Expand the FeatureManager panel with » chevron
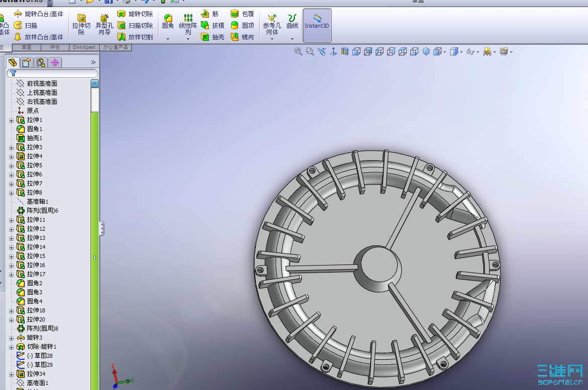Image resolution: width=588 pixels, height=390 pixels. [93, 62]
